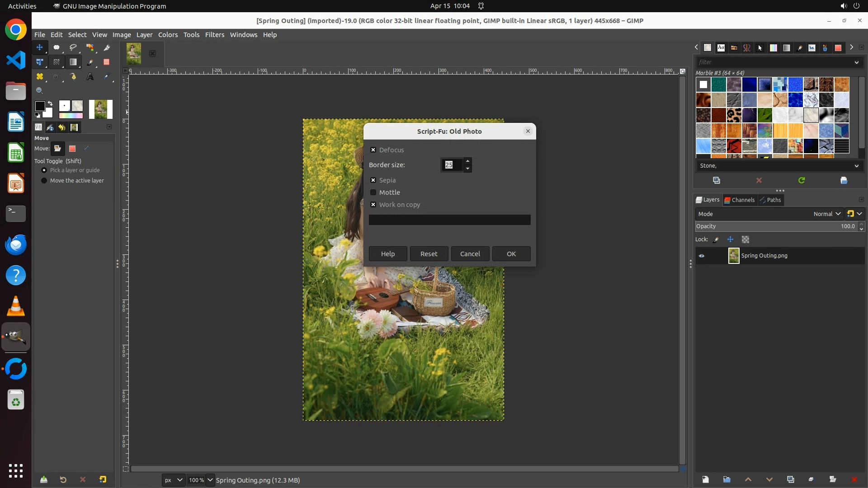This screenshot has height=488, width=868.
Task: Refresh patterns with green arrow icon
Action: [x=802, y=180]
